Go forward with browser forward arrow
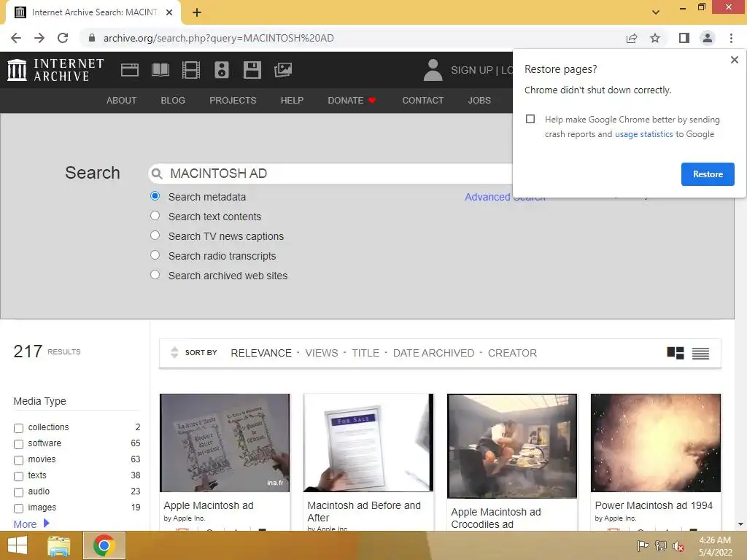The image size is (747, 560). click(39, 38)
